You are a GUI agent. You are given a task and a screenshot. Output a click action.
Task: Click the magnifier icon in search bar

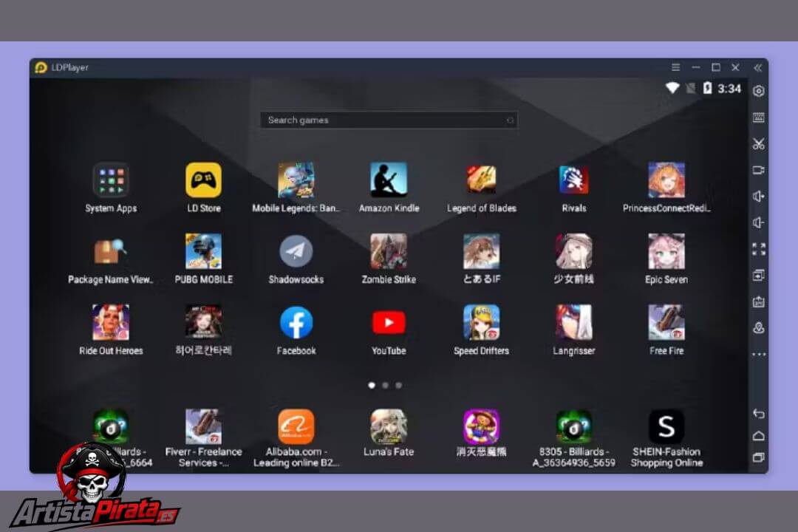click(510, 120)
